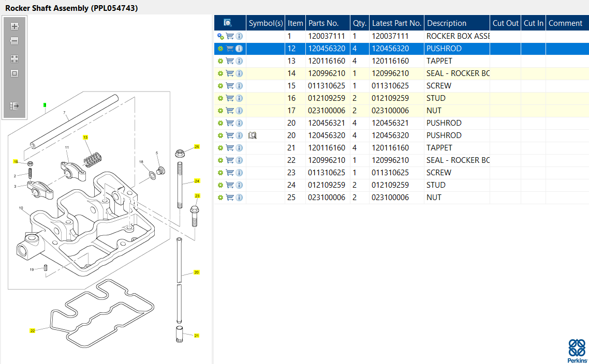This screenshot has width=589, height=364.
Task: Click the Description column header
Action: click(x=447, y=23)
